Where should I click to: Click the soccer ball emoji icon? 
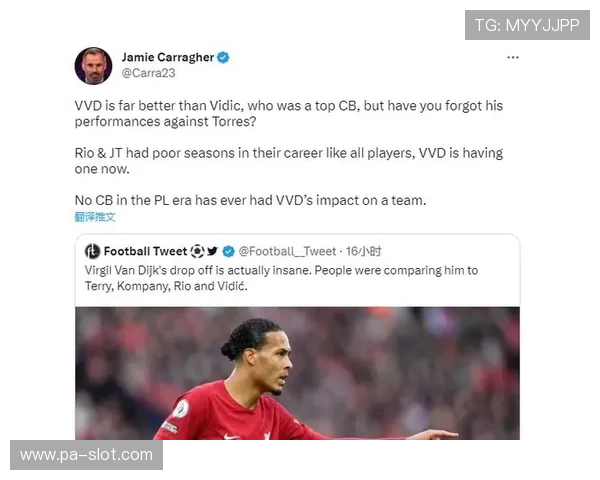pos(197,251)
